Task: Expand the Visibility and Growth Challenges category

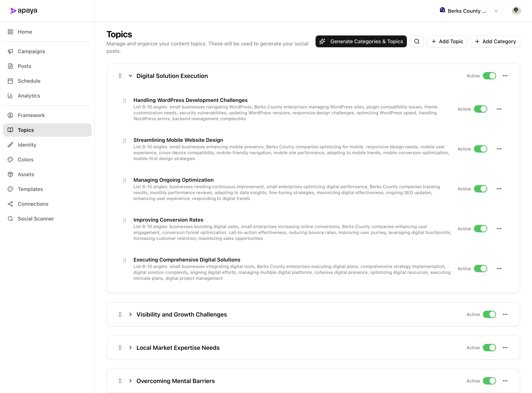Action: (131, 315)
